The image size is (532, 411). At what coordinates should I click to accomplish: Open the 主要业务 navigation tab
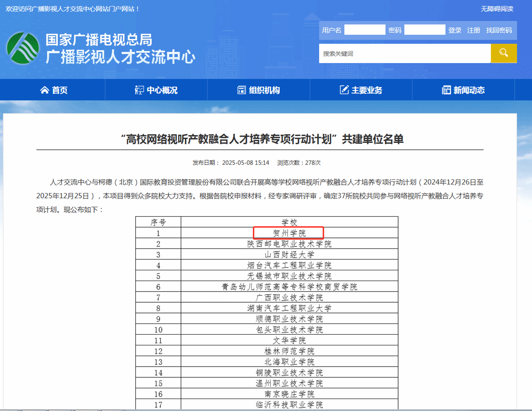361,90
